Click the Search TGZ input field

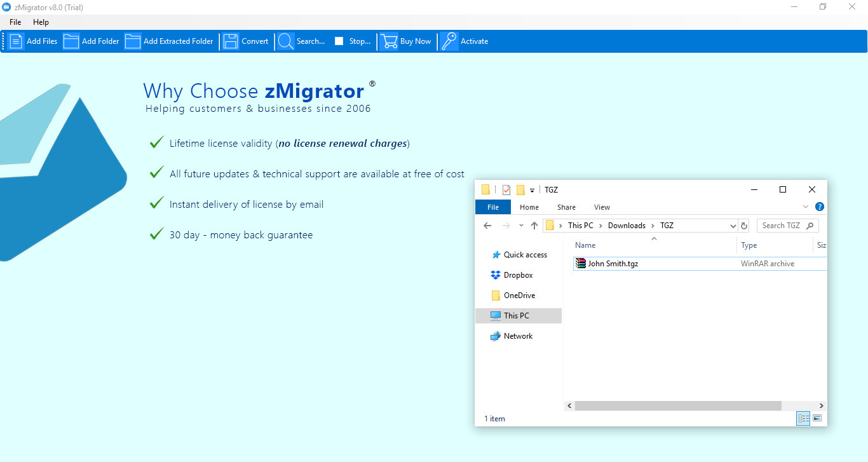tap(788, 226)
